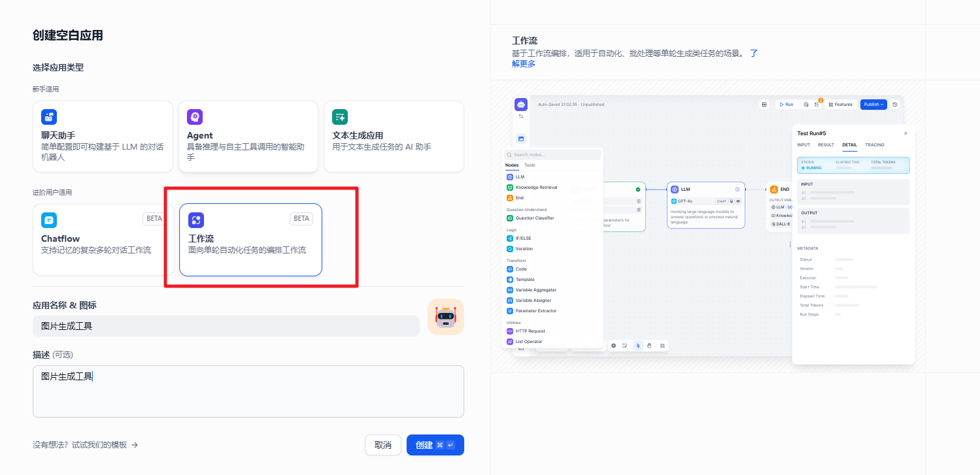This screenshot has width=980, height=475.
Task: Click the 工作流 workflow icon
Action: tap(196, 220)
